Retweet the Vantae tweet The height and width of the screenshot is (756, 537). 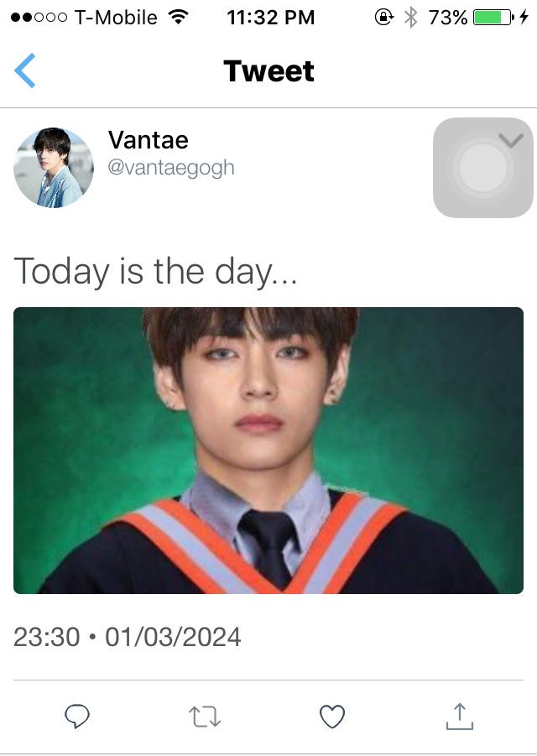pos(205,717)
